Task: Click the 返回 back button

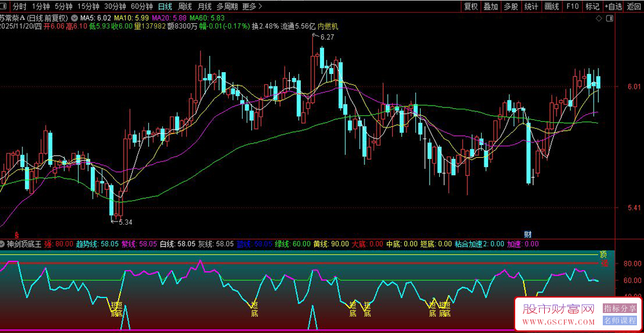Action: tap(634, 6)
